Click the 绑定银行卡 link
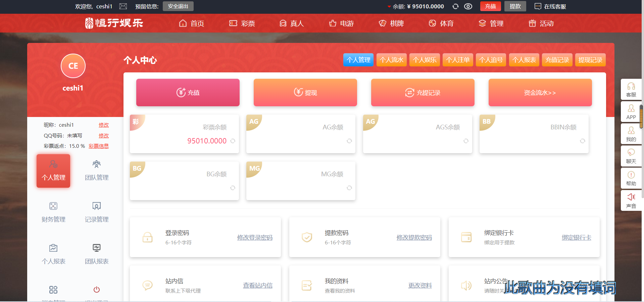This screenshot has width=644, height=302. point(576,238)
